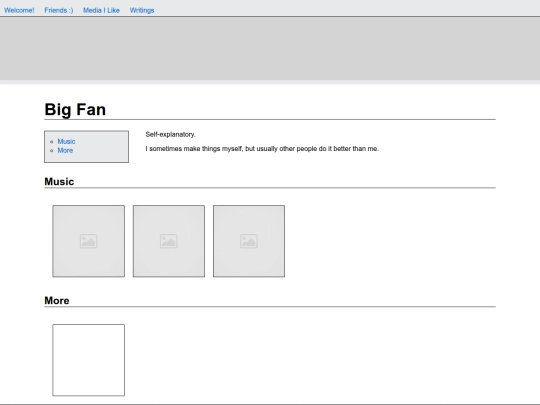
Task: Click the image placeholder icon in first Music tile
Action: coord(89,241)
